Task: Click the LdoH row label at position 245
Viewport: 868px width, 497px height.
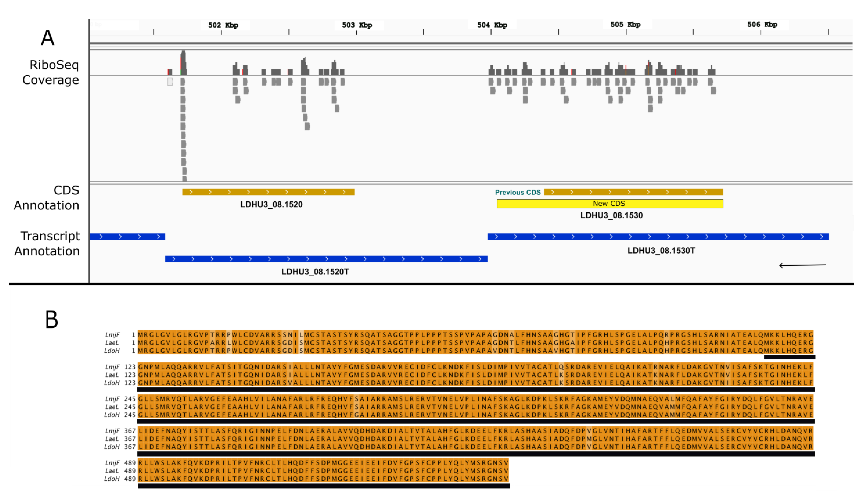Action: click(x=112, y=415)
